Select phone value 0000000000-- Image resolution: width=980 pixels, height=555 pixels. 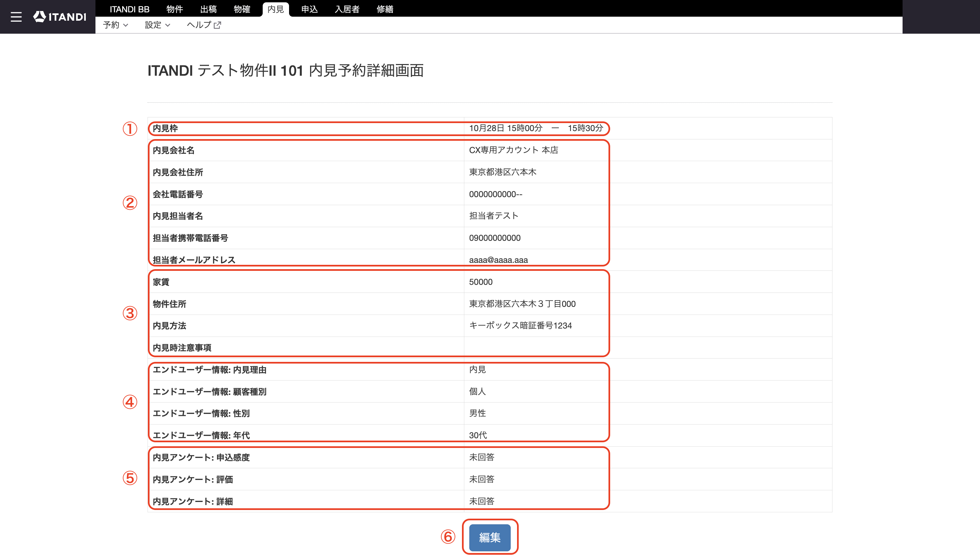(496, 194)
